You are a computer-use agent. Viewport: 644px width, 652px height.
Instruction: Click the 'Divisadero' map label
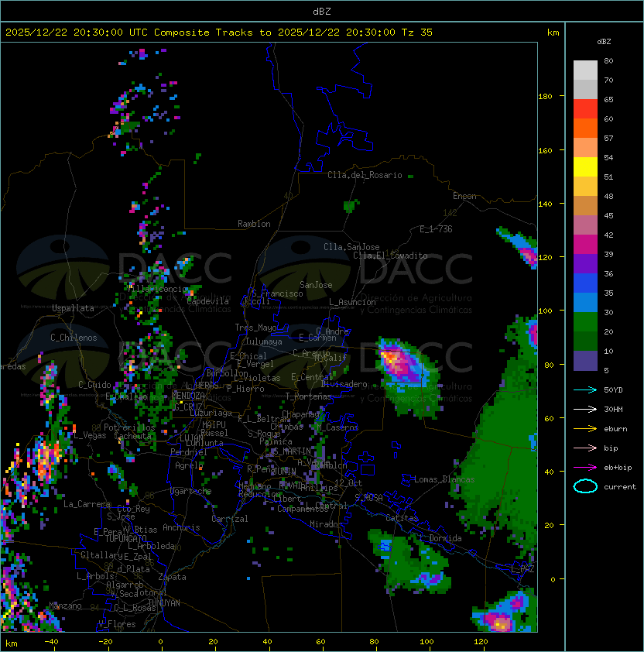click(344, 384)
